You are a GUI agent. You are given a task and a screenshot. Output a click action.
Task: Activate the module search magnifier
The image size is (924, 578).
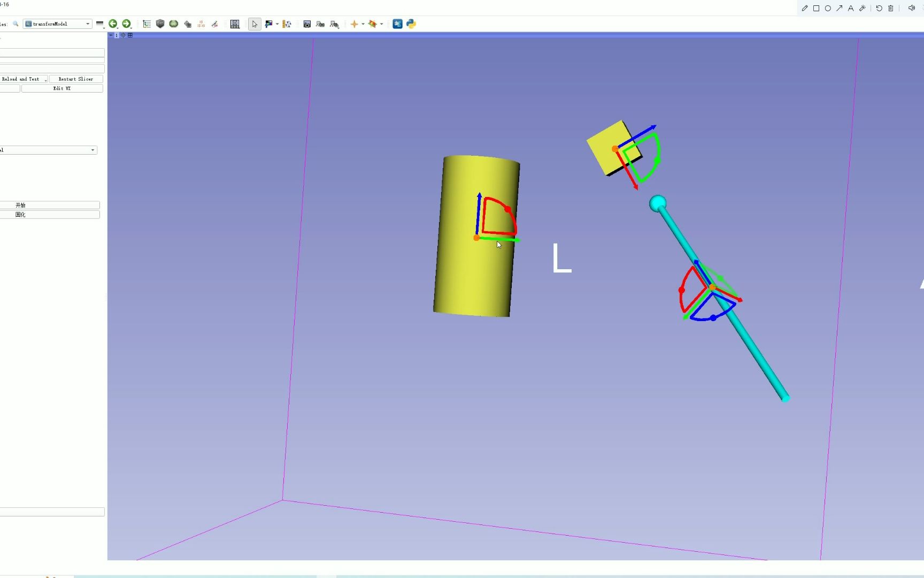16,24
